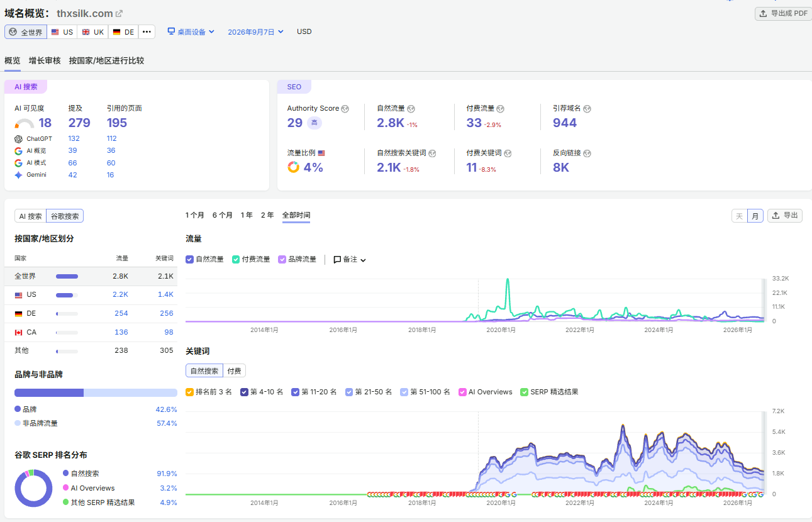Open more countries ellipsis menu
The height and width of the screenshot is (522, 812).
tap(147, 31)
